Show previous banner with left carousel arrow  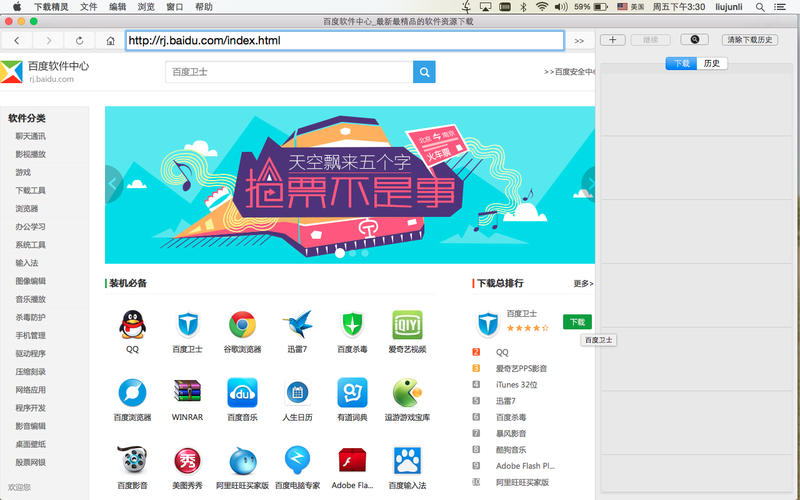[x=113, y=184]
